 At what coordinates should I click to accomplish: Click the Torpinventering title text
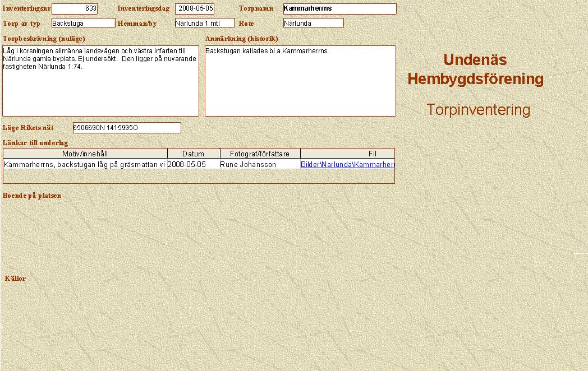[478, 110]
